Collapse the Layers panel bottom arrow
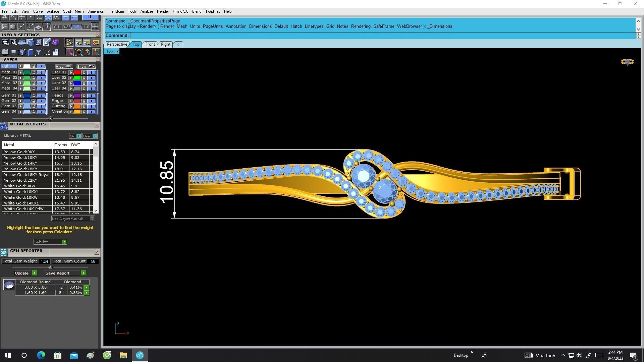 [x=50, y=118]
